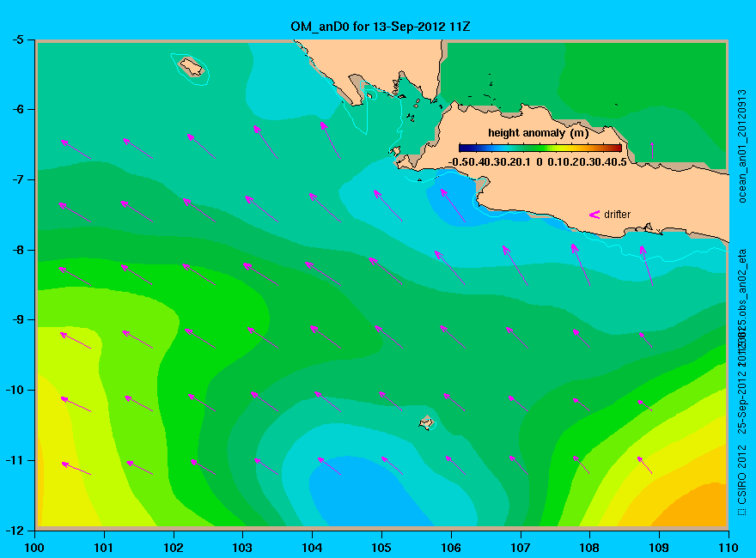Click the x-axis label "102"

pos(173,548)
